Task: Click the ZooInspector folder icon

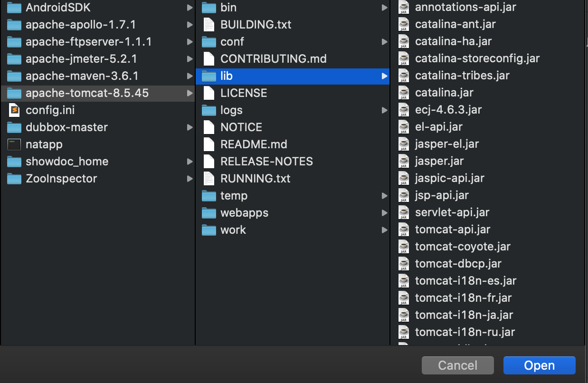Action: (14, 179)
